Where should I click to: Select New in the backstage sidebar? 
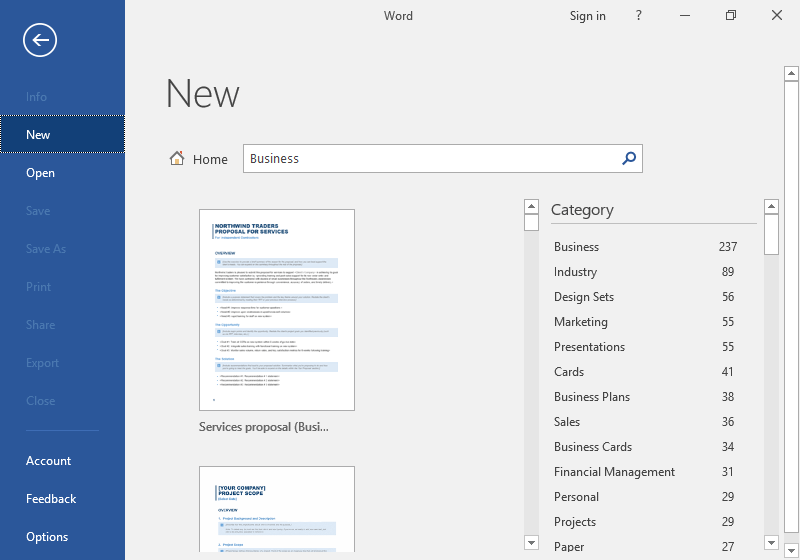62,134
